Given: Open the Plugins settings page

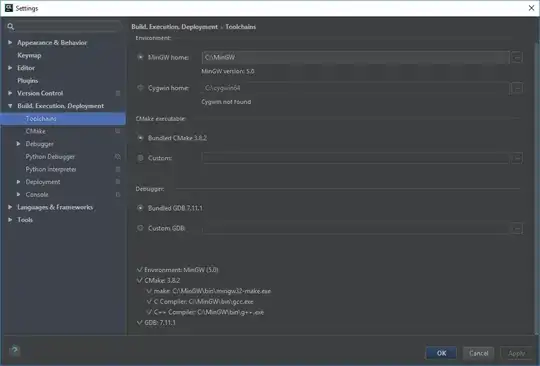Looking at the screenshot, I should [28, 81].
